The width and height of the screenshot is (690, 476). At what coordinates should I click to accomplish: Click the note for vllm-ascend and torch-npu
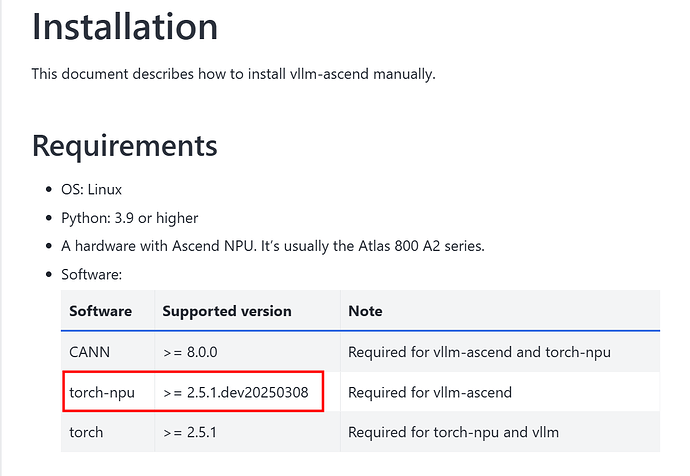click(479, 352)
